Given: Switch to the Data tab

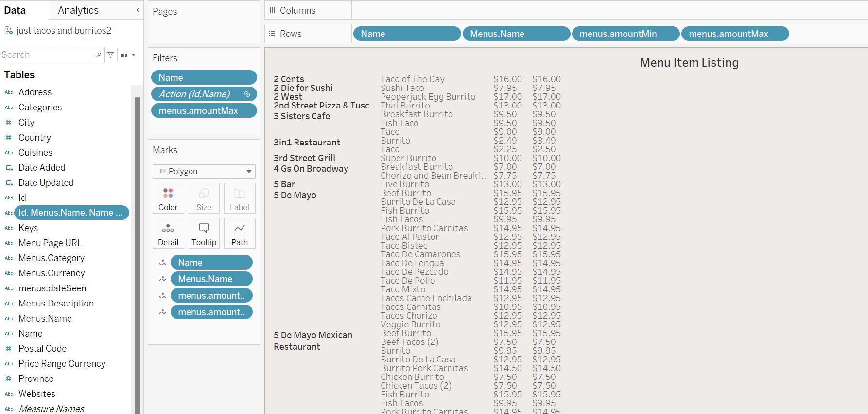Looking at the screenshot, I should pyautogui.click(x=15, y=10).
